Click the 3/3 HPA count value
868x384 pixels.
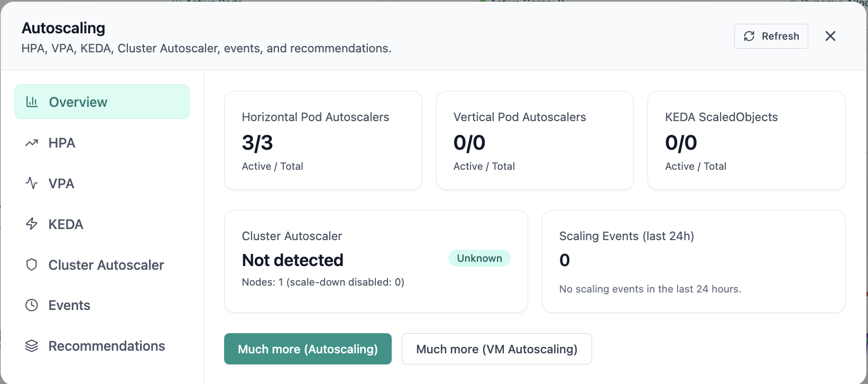click(257, 143)
